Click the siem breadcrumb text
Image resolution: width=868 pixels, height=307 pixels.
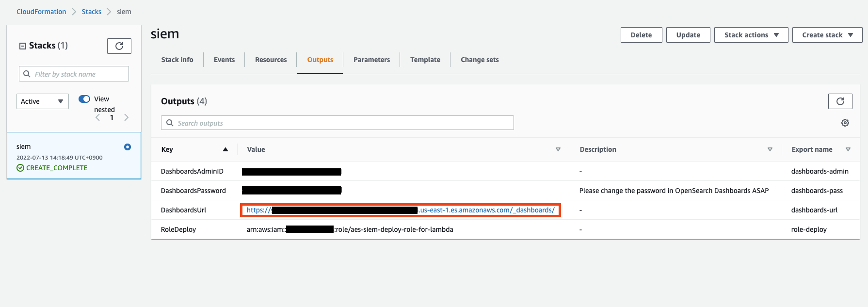[x=124, y=12]
